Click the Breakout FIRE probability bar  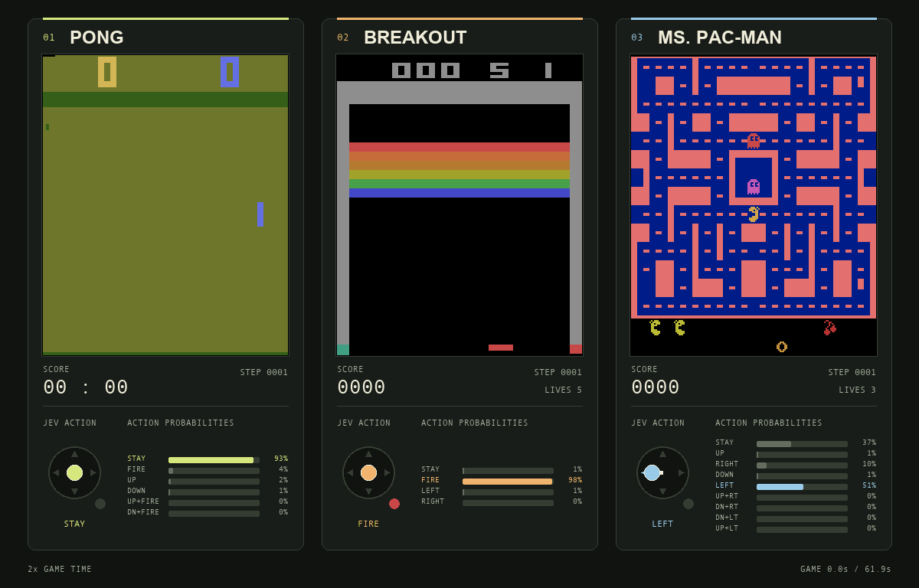tap(508, 482)
